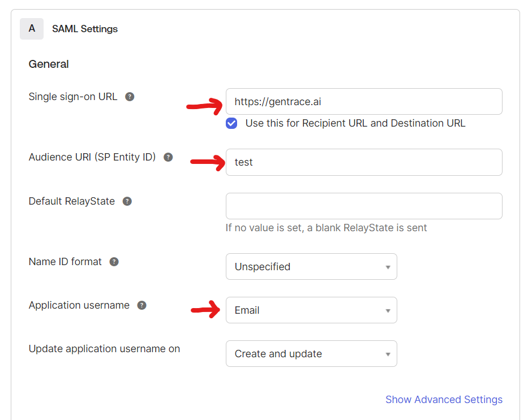Show Application username help info

[141, 305]
